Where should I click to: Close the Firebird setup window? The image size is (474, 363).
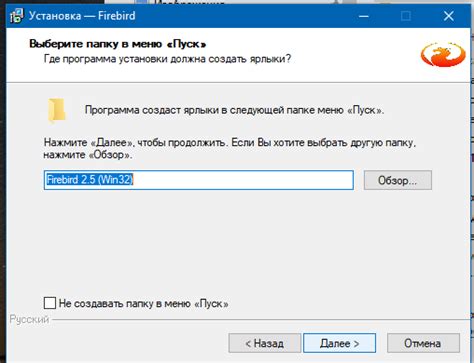[x=448, y=16]
